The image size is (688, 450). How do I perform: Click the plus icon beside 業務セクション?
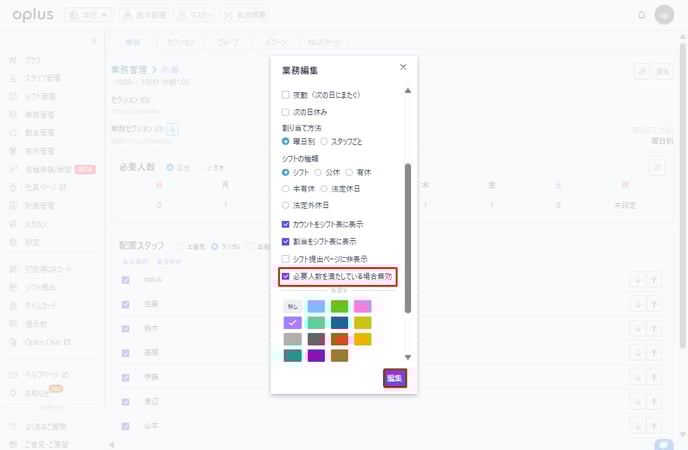172,128
